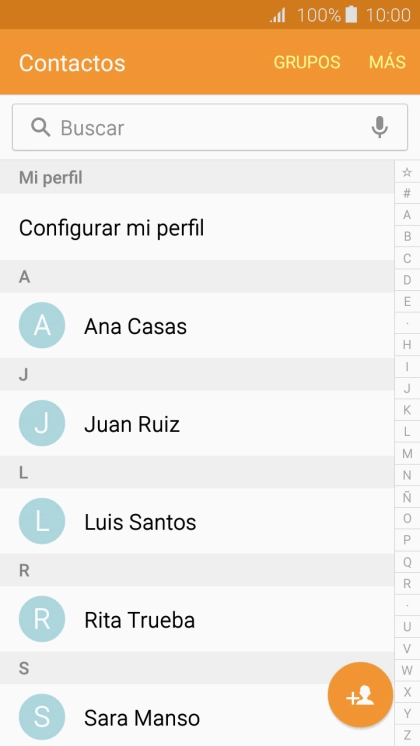
Task: Tap Juan Ruiz avatar circle
Action: coord(42,423)
